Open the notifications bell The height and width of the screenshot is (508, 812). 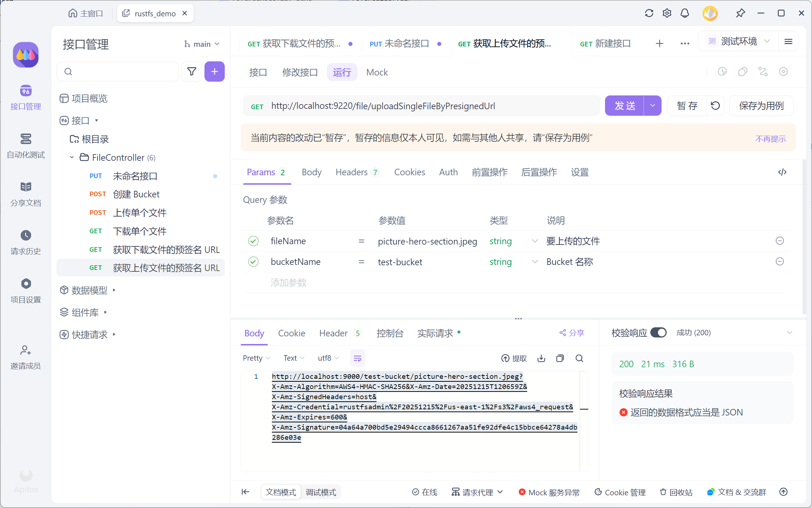(684, 13)
